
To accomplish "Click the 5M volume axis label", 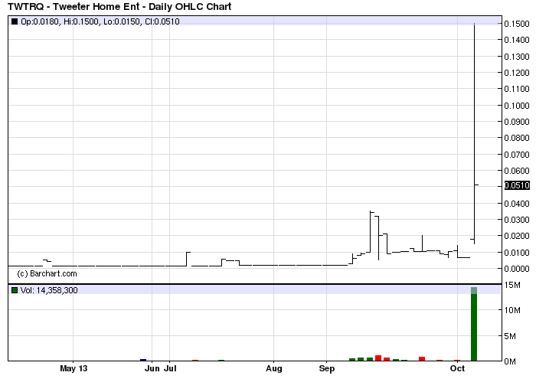I will point(510,336).
